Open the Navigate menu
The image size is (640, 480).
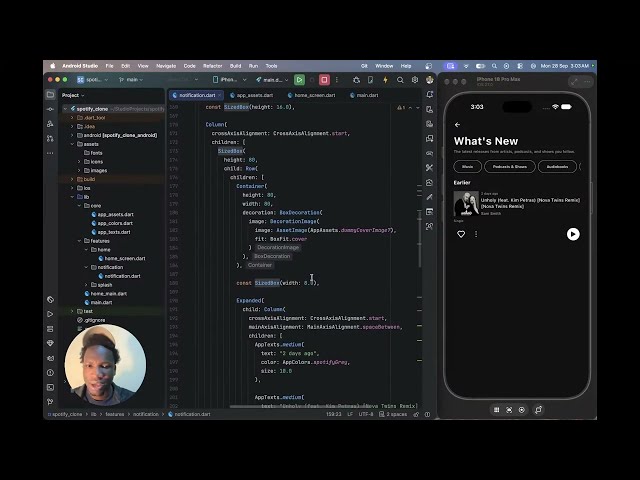click(x=166, y=66)
